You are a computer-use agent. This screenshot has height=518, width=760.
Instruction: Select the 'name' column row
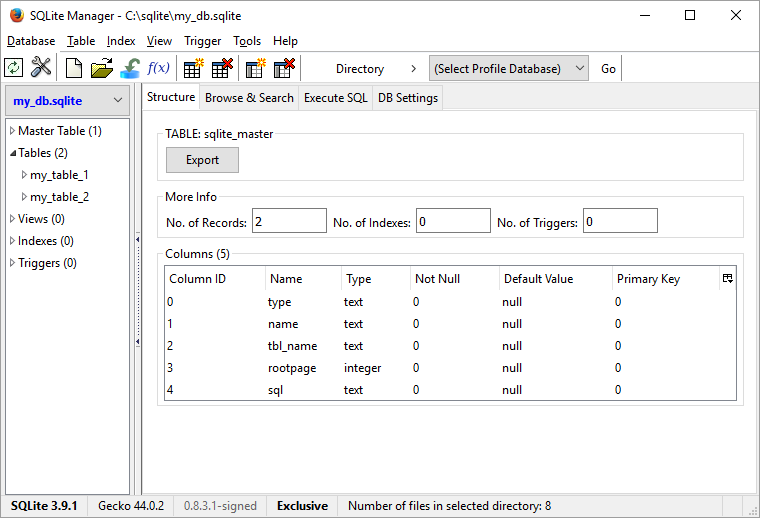click(x=450, y=324)
